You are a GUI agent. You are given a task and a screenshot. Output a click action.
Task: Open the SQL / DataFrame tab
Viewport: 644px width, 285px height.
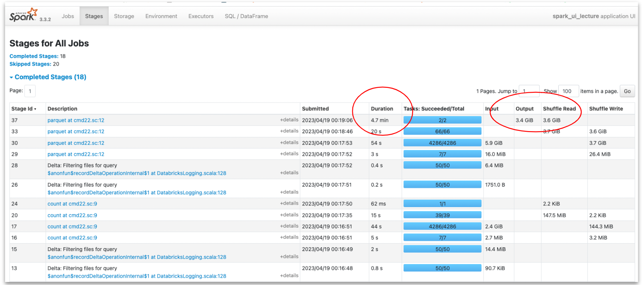(246, 16)
